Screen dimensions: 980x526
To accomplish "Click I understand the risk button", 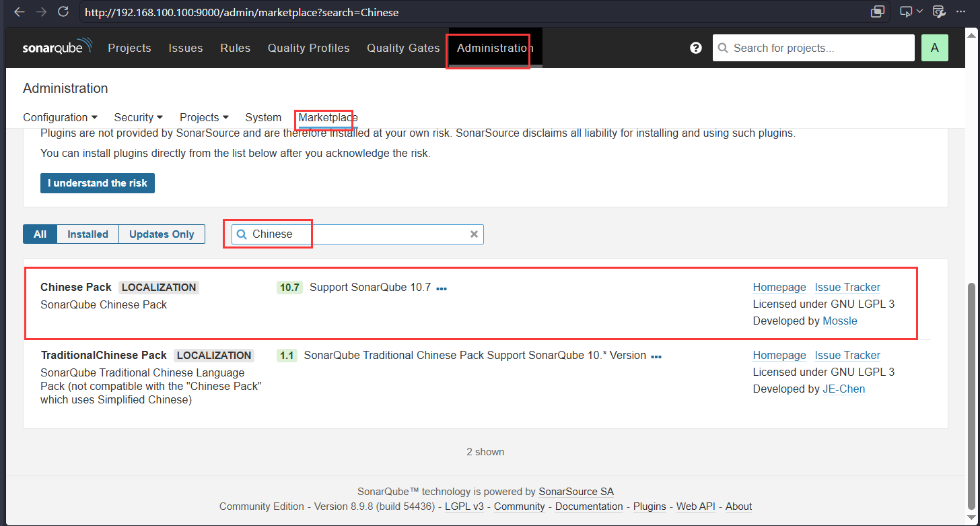I will pyautogui.click(x=98, y=183).
